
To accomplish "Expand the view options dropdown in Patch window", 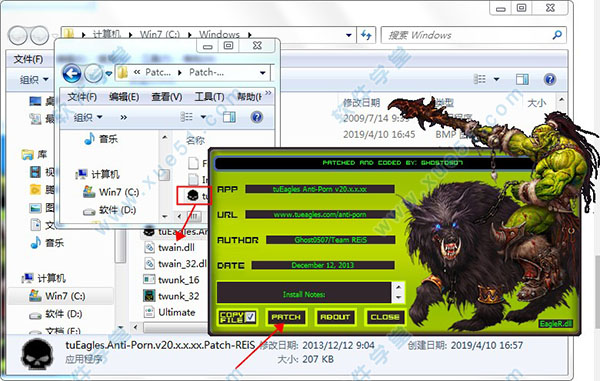I will click(x=204, y=117).
